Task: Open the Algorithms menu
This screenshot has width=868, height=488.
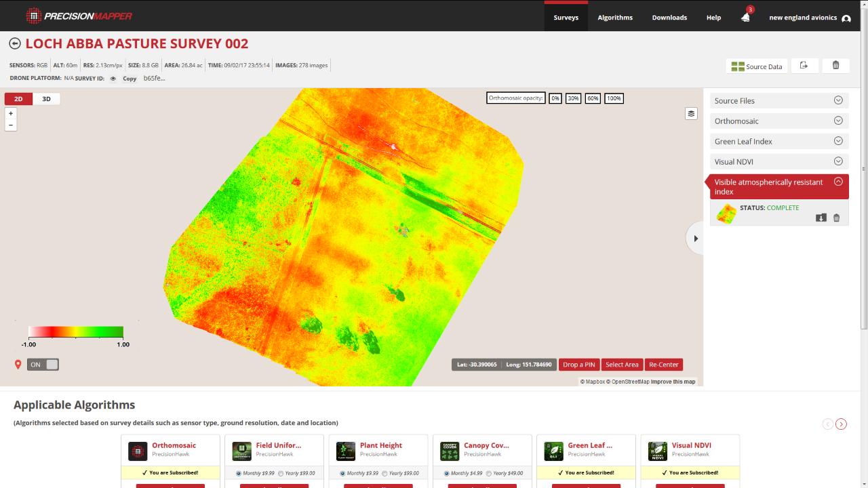Action: tap(614, 17)
